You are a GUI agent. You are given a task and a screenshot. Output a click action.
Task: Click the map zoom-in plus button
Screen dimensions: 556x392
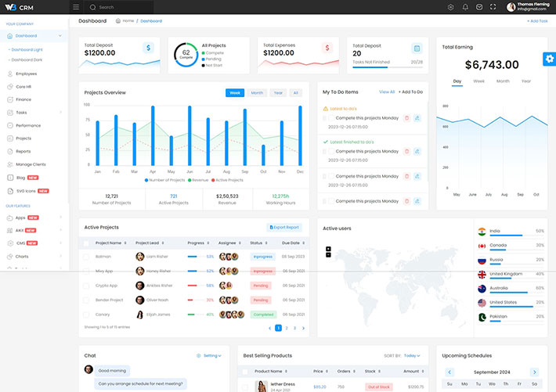click(x=328, y=249)
